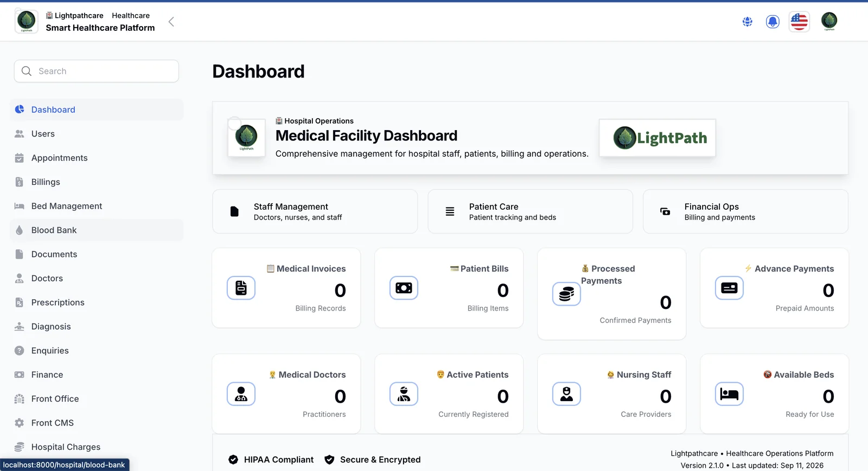Click the globe icon in the header
Viewport: 868px width, 471px height.
(747, 22)
